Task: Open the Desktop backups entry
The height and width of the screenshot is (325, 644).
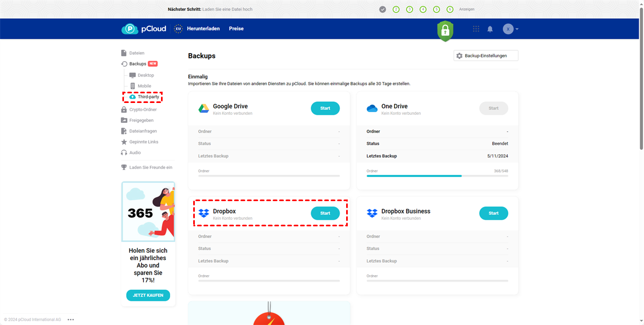Action: 146,75
